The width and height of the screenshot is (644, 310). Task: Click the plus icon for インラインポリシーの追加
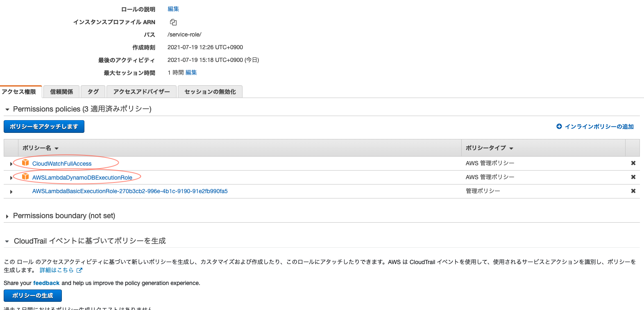point(559,126)
